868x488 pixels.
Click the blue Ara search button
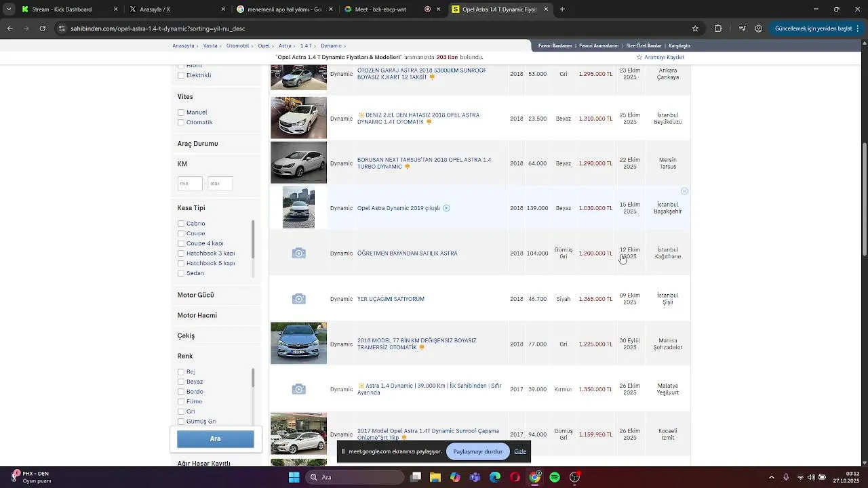point(216,439)
